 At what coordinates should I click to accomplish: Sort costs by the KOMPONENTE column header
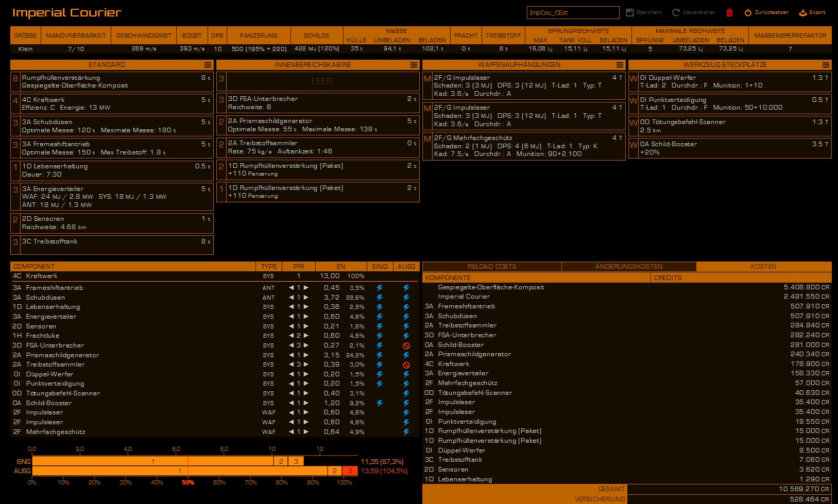click(x=537, y=277)
